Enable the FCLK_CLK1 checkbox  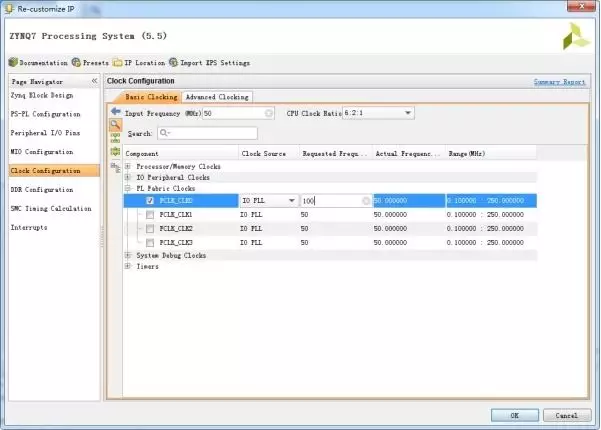pyautogui.click(x=150, y=215)
